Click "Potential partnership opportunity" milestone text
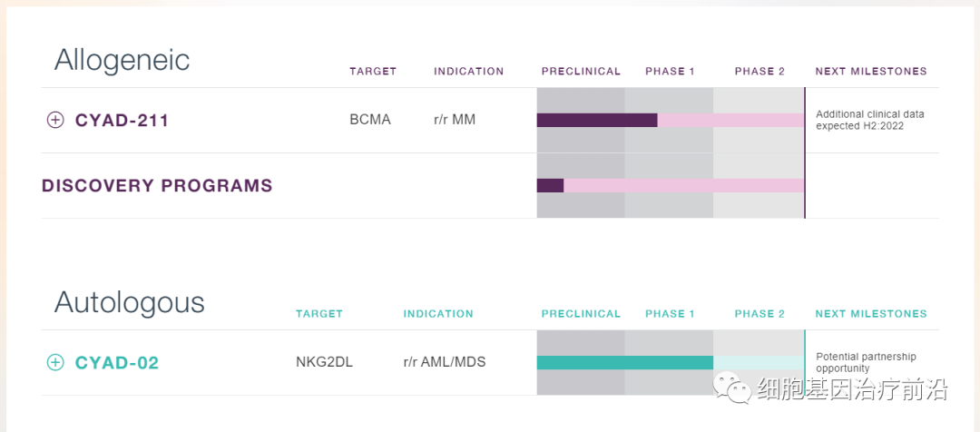Viewport: 980px width, 432px height. (866, 362)
